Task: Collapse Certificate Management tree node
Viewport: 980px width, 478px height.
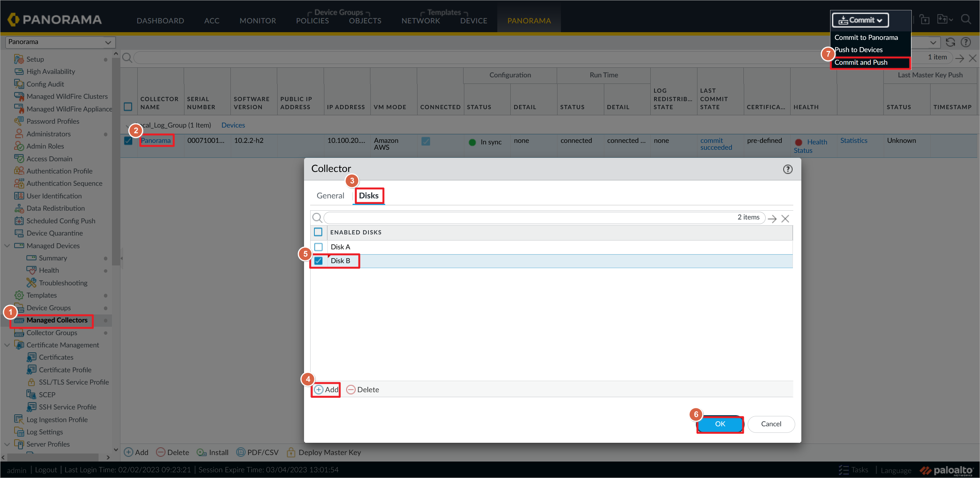Action: click(7, 345)
